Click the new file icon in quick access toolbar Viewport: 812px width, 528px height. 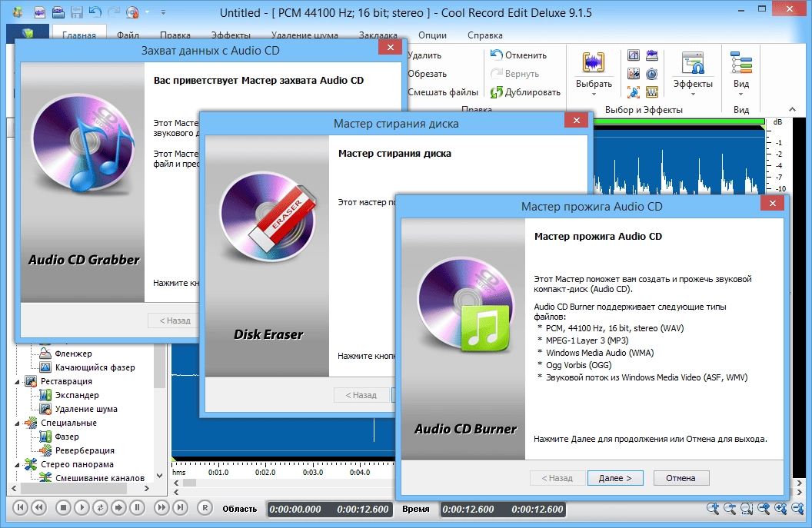click(x=40, y=12)
